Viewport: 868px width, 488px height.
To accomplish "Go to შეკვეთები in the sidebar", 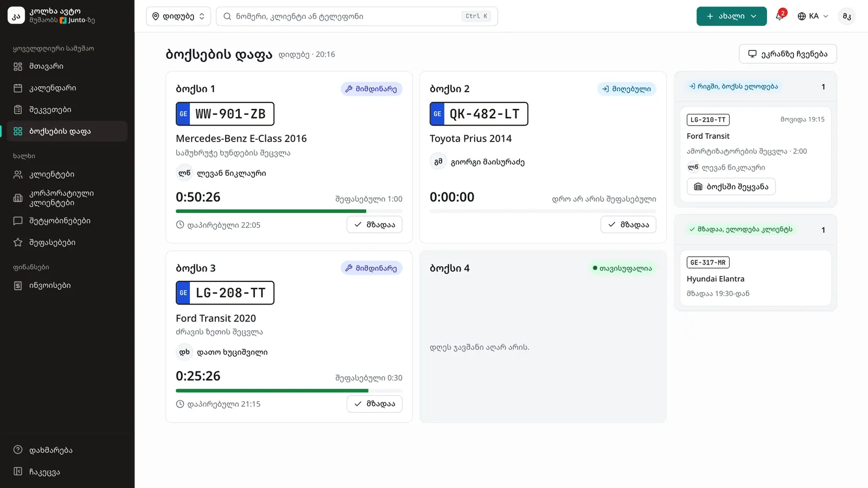I will [67, 110].
